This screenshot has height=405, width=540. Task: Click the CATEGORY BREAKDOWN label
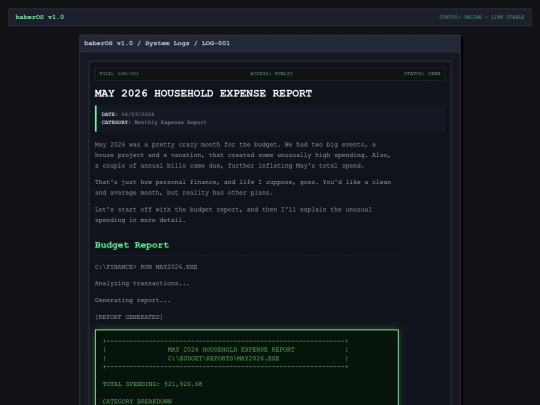click(137, 401)
